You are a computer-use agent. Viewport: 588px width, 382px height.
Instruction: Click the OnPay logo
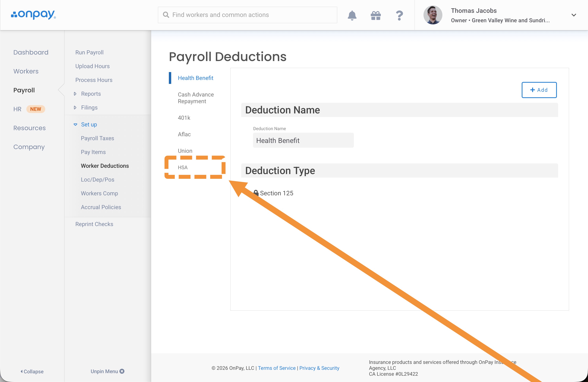(x=34, y=15)
